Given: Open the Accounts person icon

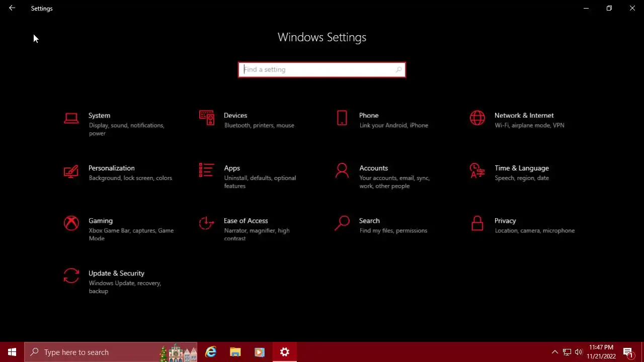Looking at the screenshot, I should click(342, 171).
